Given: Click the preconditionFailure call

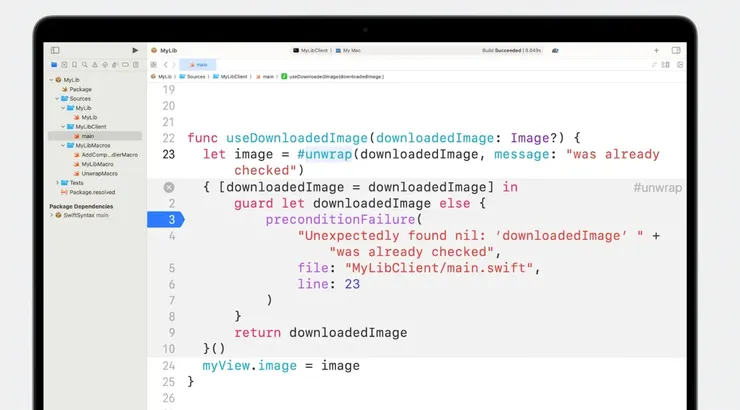Looking at the screenshot, I should pyautogui.click(x=340, y=219).
